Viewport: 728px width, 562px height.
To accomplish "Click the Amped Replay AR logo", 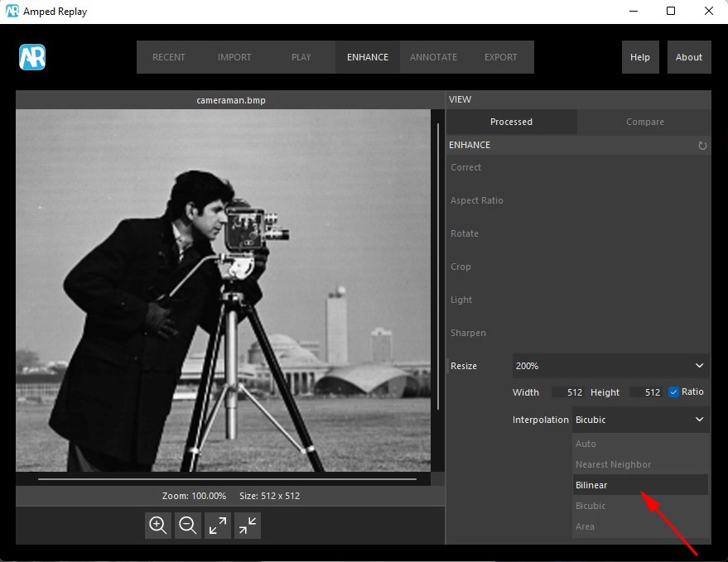I will [x=32, y=57].
